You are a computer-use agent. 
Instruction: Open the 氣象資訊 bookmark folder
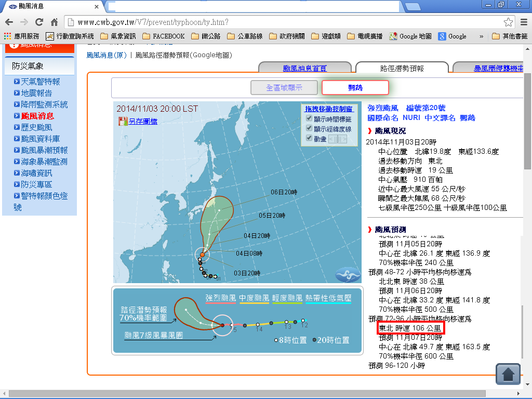click(x=118, y=36)
